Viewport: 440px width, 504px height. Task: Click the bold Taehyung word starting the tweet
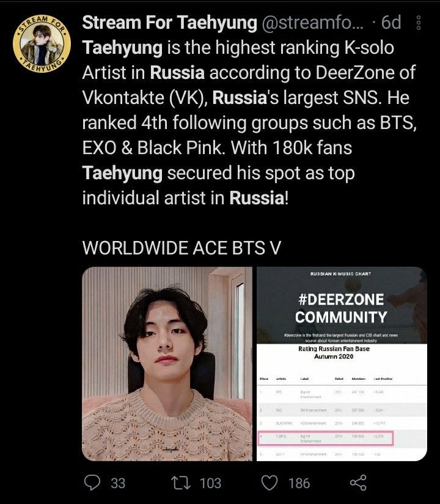click(122, 48)
